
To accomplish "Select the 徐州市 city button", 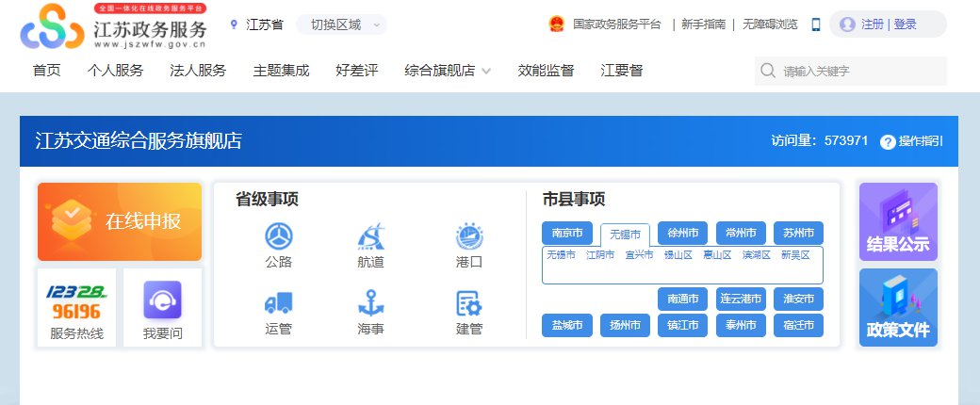I will [682, 234].
